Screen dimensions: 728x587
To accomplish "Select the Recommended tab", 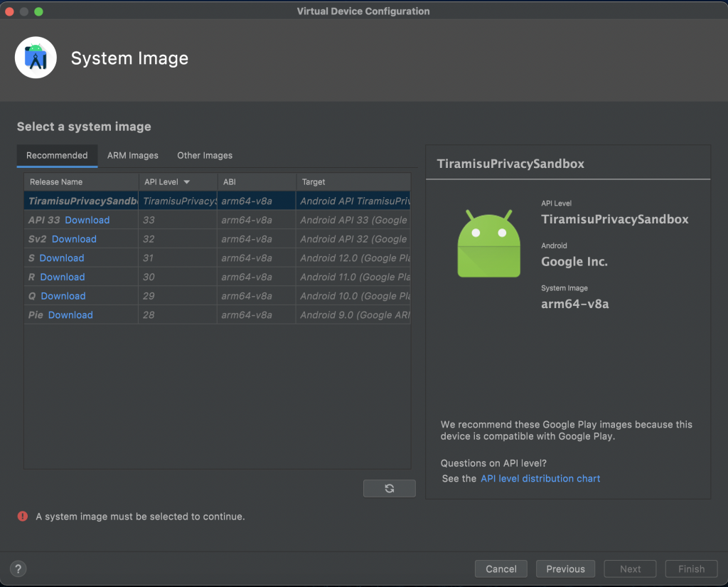I will pyautogui.click(x=57, y=155).
